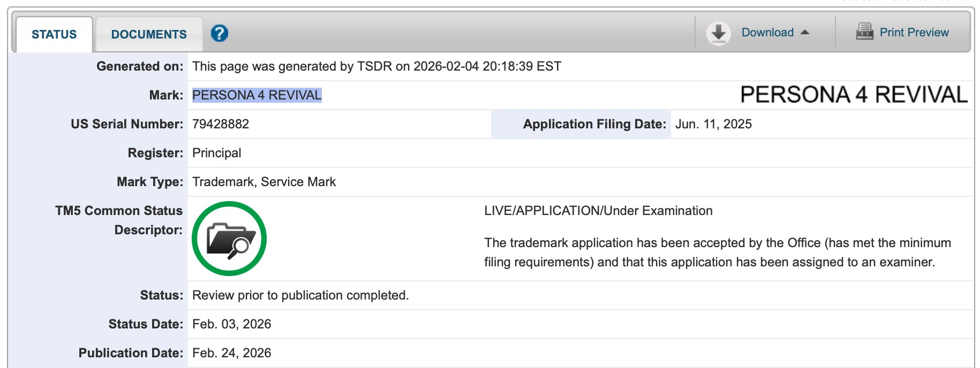Open Print Preview
This screenshot has width=980, height=368.
pyautogui.click(x=914, y=33)
